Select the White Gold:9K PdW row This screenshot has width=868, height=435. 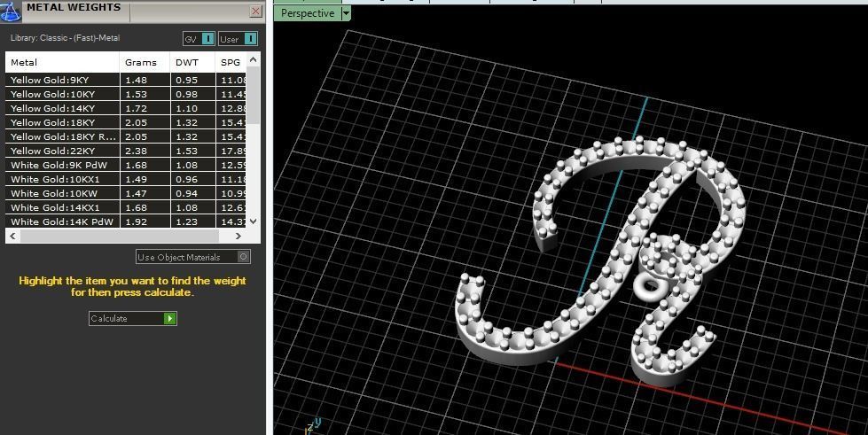(126, 165)
